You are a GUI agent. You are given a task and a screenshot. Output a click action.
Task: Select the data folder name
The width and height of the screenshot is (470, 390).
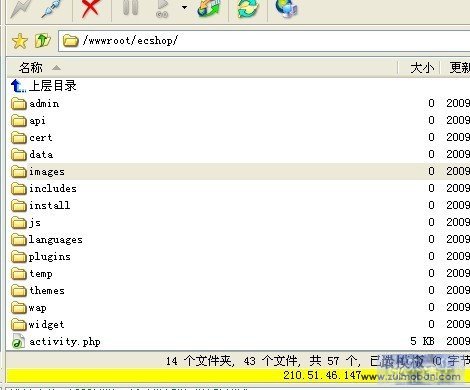click(41, 155)
